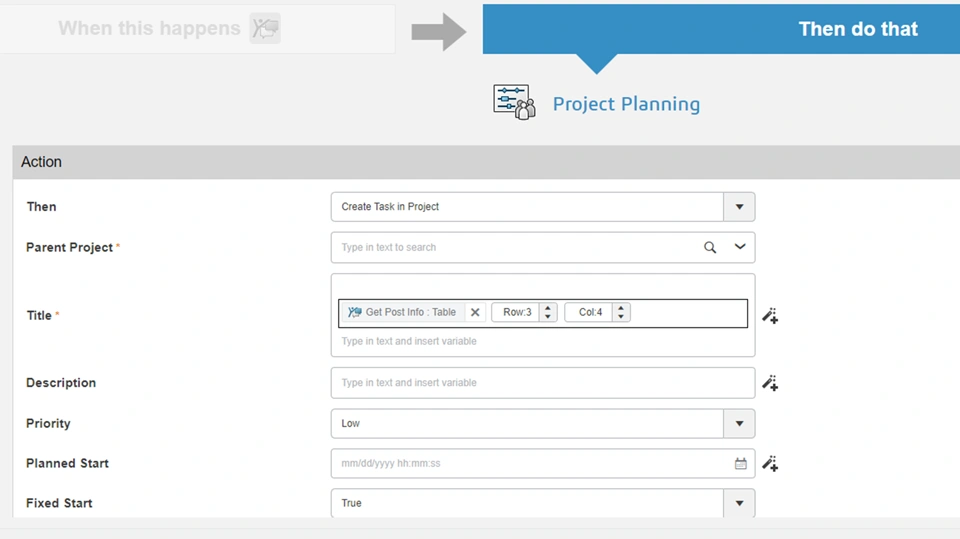
Task: Click the Get Post Info variable token
Action: (402, 312)
